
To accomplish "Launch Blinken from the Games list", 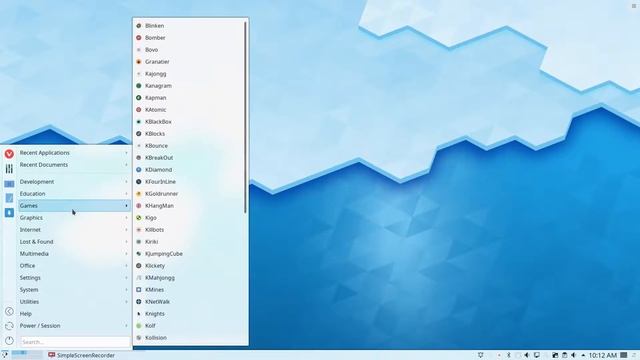I will 189,26.
